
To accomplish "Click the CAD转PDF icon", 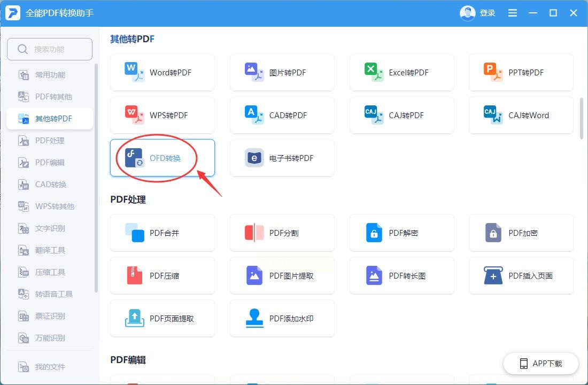I will (254, 115).
